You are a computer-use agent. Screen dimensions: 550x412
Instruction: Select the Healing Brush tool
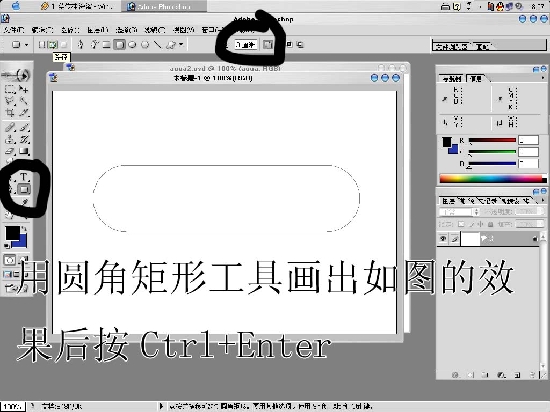point(10,127)
